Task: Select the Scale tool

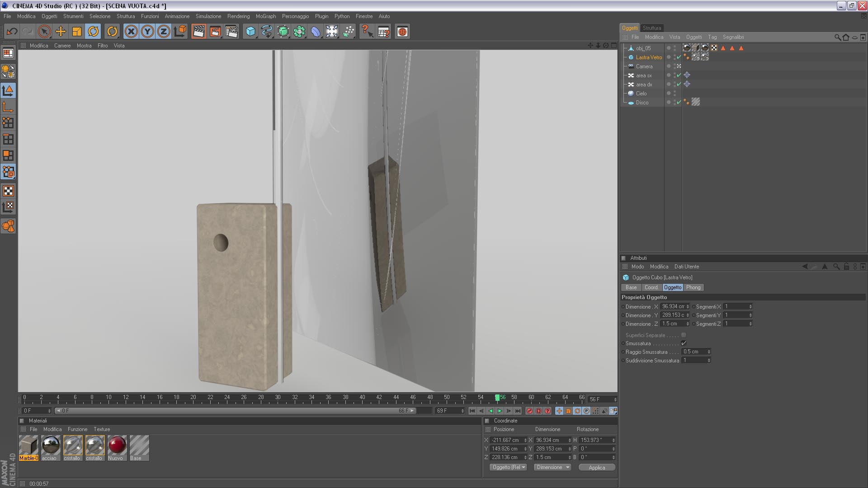Action: click(x=77, y=32)
